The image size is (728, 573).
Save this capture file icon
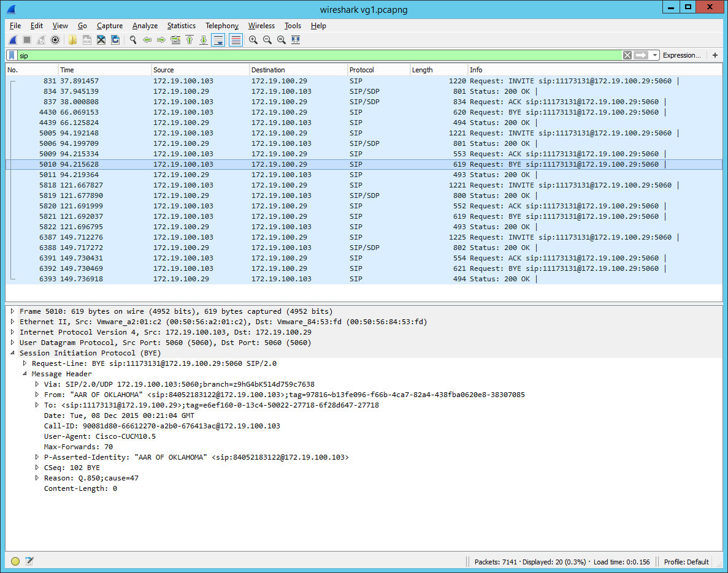(87, 40)
